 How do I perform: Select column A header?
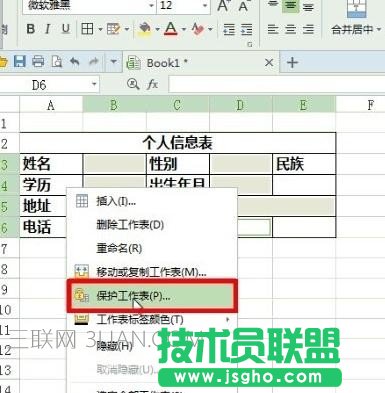tap(51, 105)
